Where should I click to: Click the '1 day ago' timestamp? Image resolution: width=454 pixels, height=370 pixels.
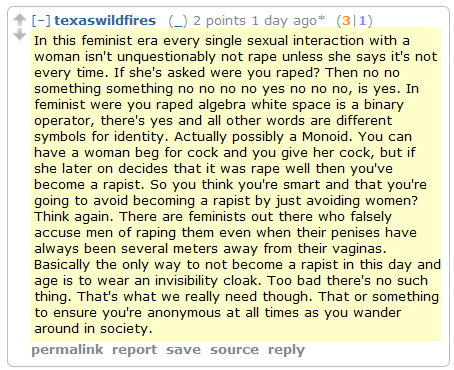point(284,21)
